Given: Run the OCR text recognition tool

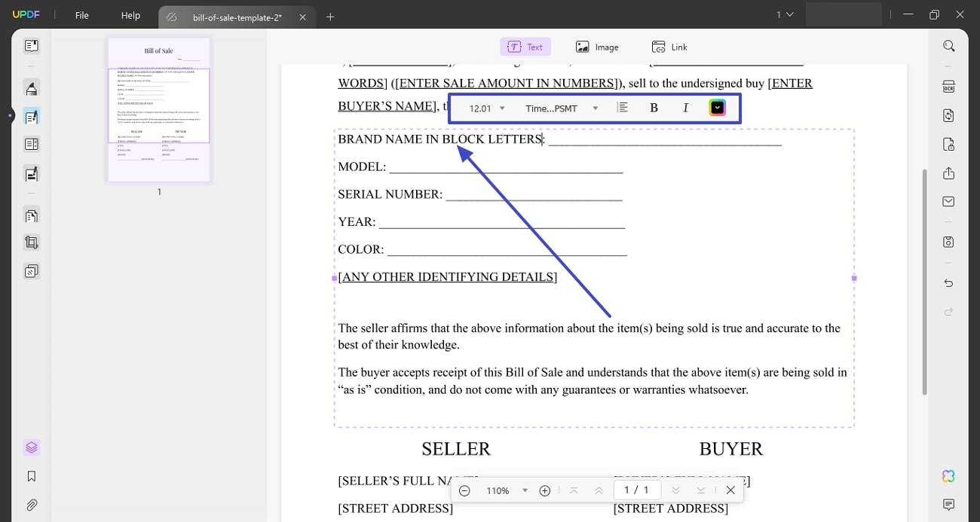Looking at the screenshot, I should point(948,87).
